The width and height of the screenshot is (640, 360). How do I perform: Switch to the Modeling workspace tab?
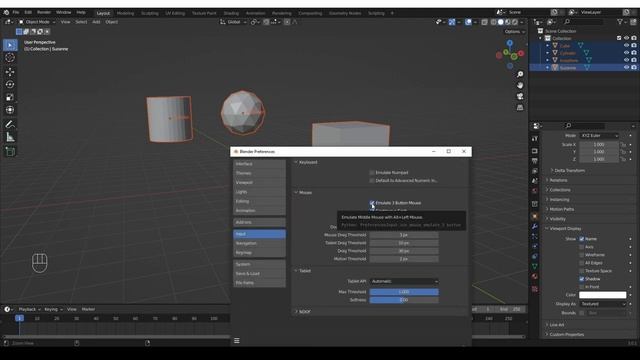point(125,13)
